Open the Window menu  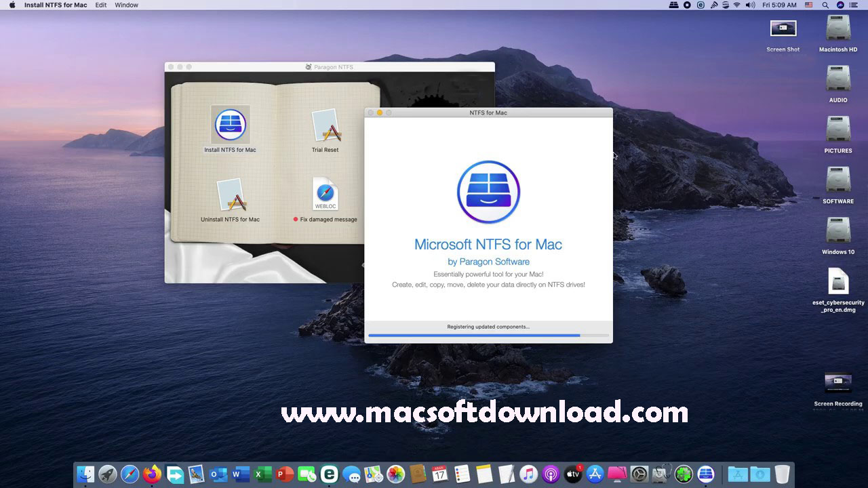[126, 5]
